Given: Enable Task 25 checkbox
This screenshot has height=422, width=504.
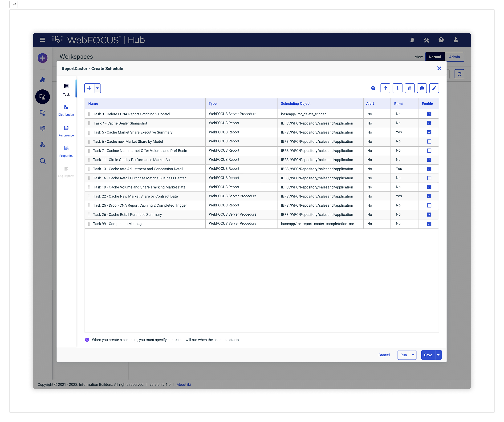Looking at the screenshot, I should click(x=429, y=205).
